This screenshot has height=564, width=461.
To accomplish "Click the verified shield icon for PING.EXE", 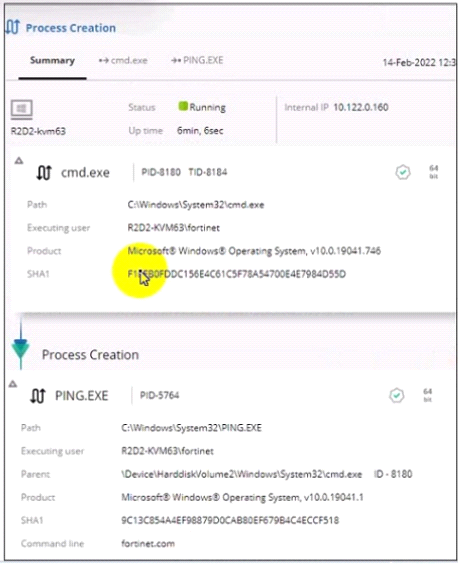I will [x=397, y=396].
